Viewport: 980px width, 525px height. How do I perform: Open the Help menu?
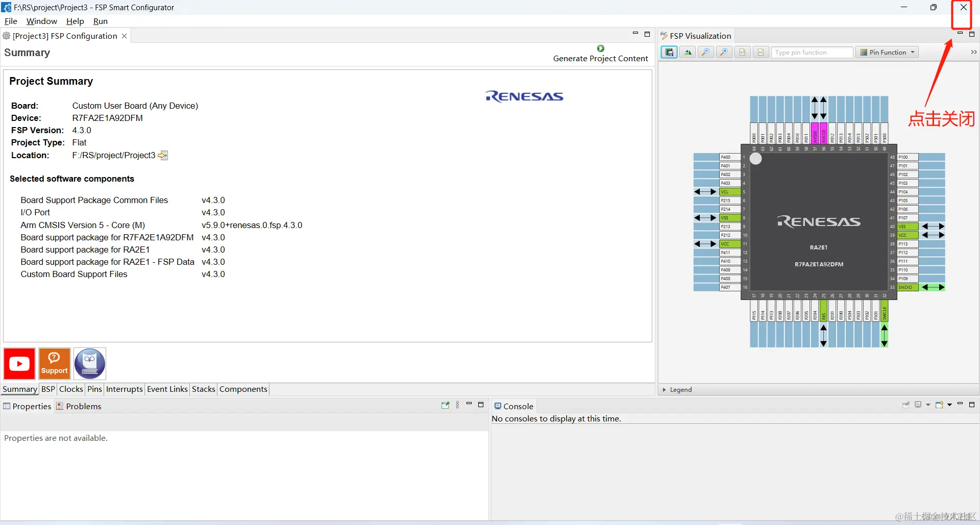(75, 21)
